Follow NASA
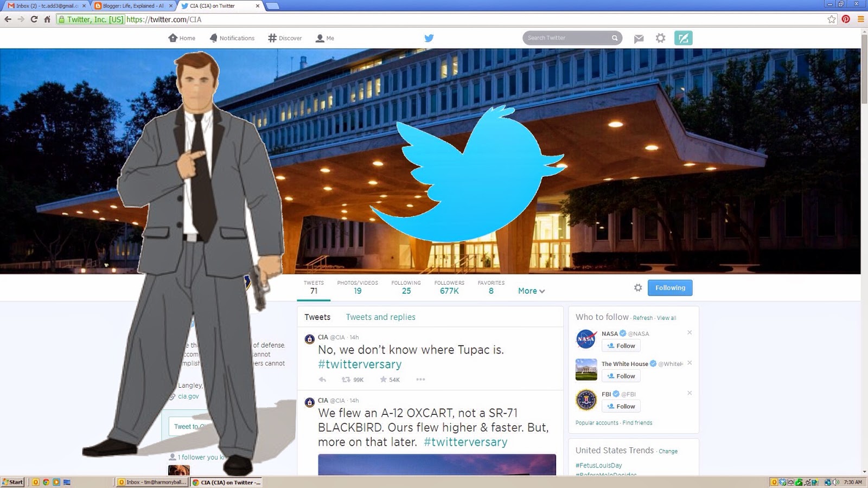This screenshot has width=868, height=488. (621, 346)
